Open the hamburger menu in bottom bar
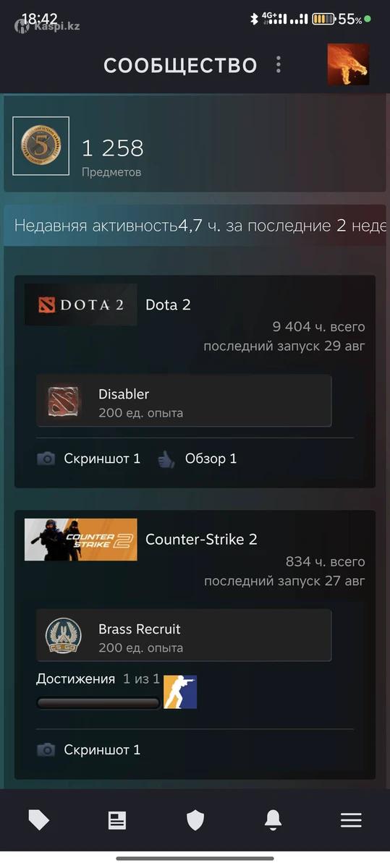The image size is (390, 868). coord(351,820)
